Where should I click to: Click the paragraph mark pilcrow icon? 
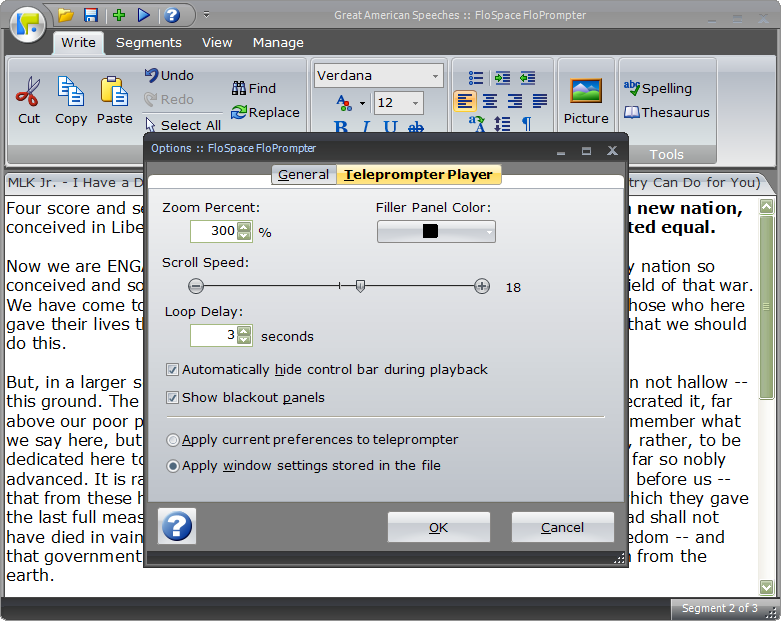point(527,124)
